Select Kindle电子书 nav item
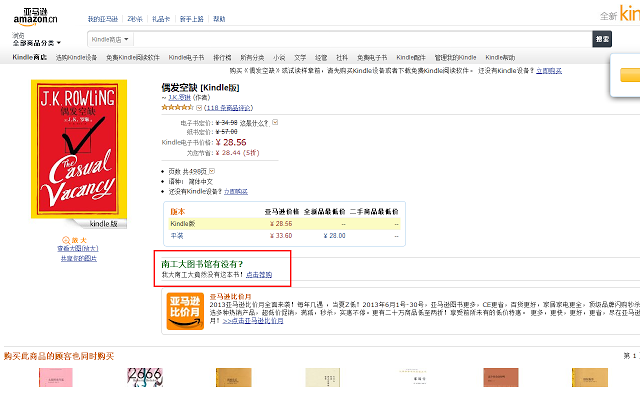The width and height of the screenshot is (640, 400). point(186,58)
